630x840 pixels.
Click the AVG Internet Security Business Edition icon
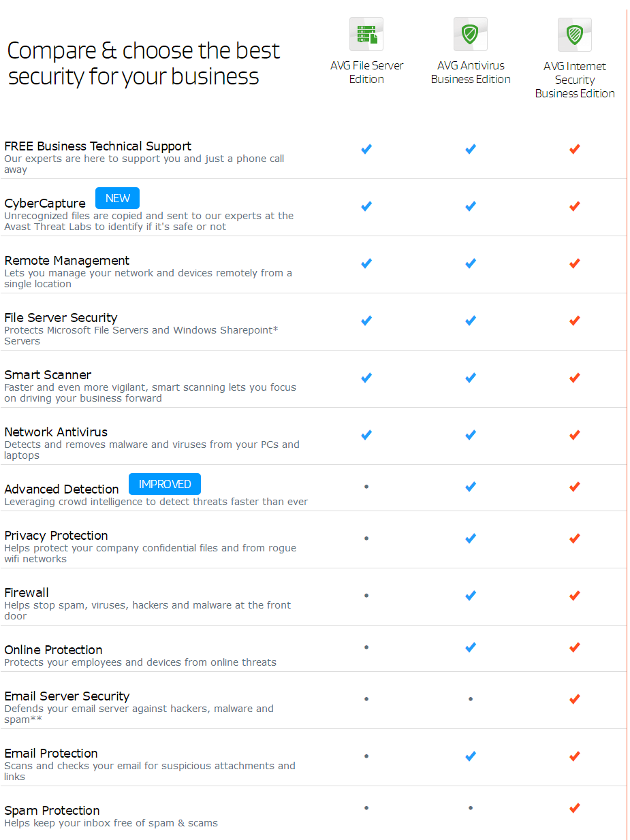click(x=575, y=35)
